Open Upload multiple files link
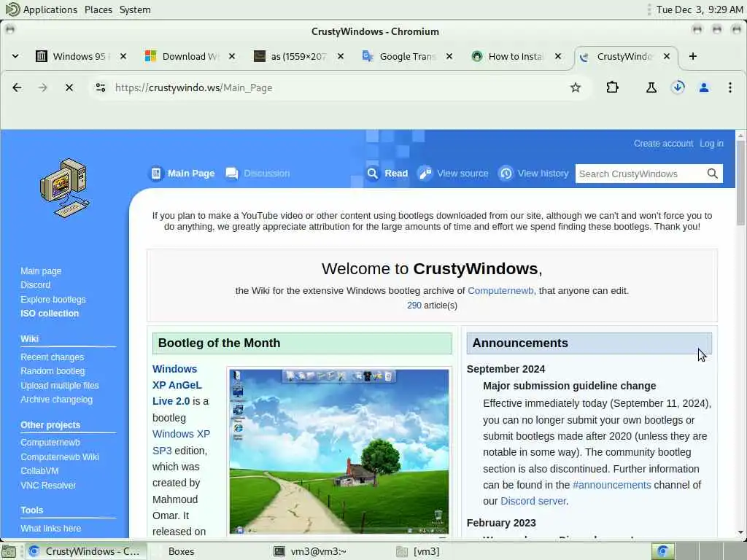This screenshot has height=560, width=747. [x=60, y=385]
